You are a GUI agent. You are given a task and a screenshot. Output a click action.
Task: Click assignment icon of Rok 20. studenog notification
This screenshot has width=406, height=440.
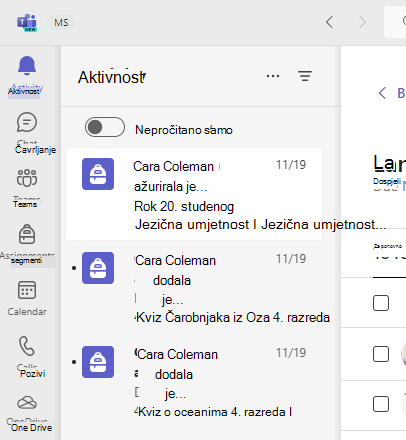[x=98, y=174]
